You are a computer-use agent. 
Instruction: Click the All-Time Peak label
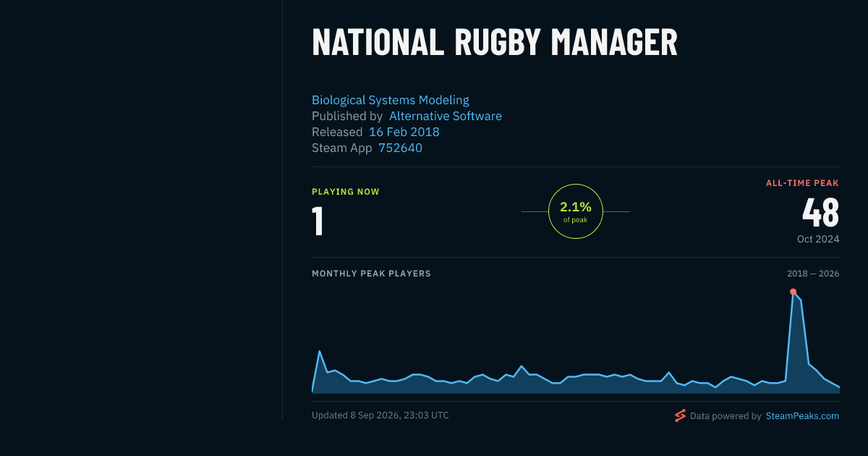click(803, 183)
